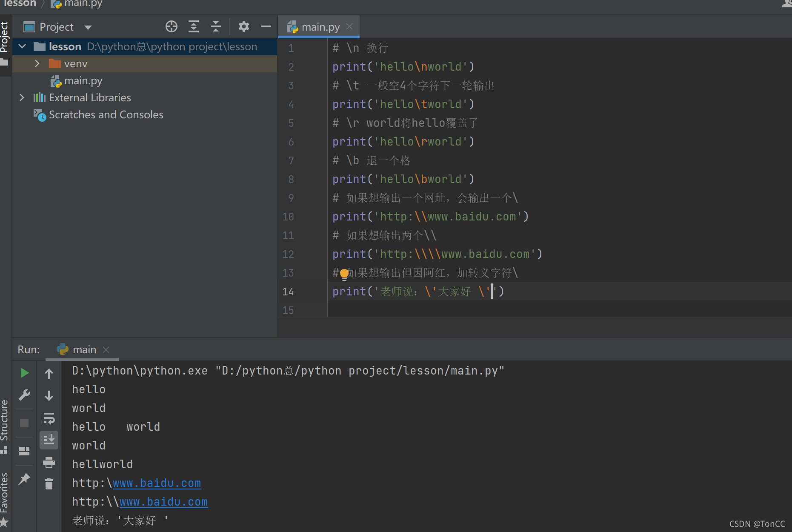Click the Collapse All icon in Project panel
The width and height of the screenshot is (792, 532).
click(216, 27)
